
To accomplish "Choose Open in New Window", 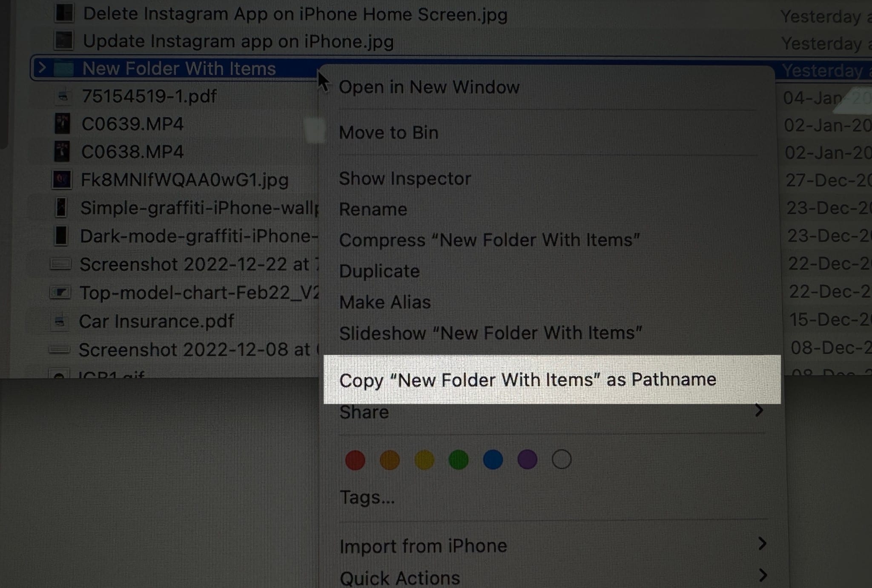I will tap(429, 87).
